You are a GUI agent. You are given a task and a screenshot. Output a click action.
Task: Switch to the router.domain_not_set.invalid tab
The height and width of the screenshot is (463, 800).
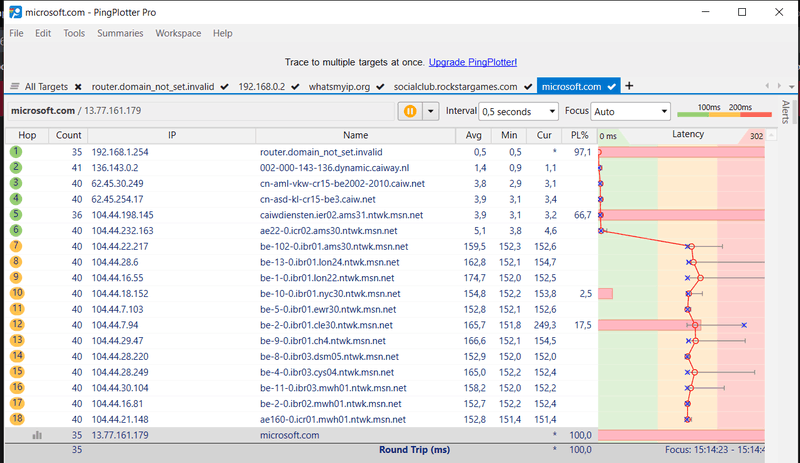click(x=153, y=87)
